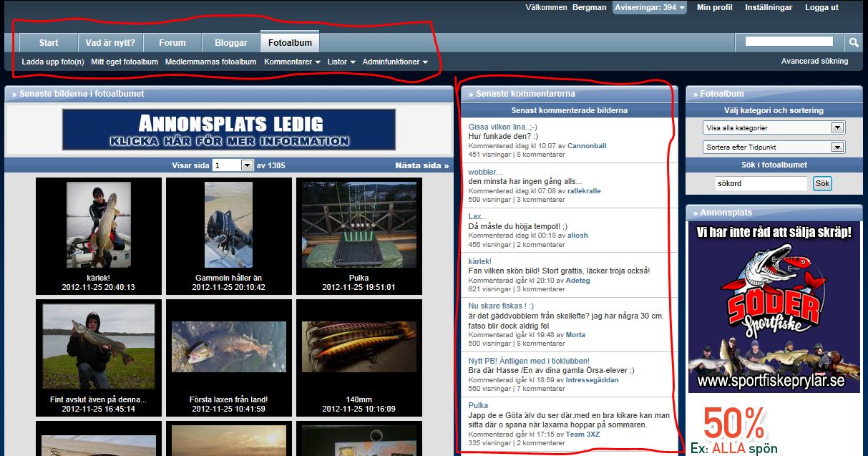The height and width of the screenshot is (456, 868).
Task: Expand the Kommentarer submenu
Action: tap(292, 62)
